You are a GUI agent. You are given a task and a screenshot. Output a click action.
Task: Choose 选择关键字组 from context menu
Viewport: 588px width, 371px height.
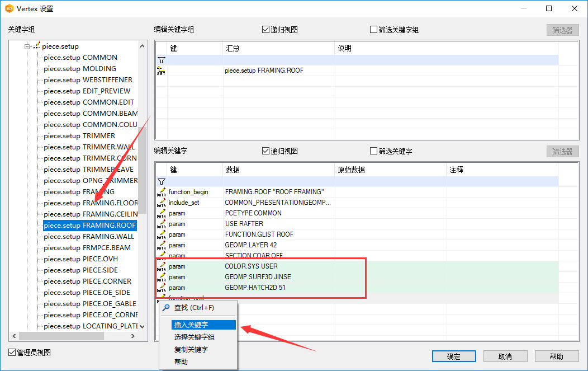click(x=199, y=337)
